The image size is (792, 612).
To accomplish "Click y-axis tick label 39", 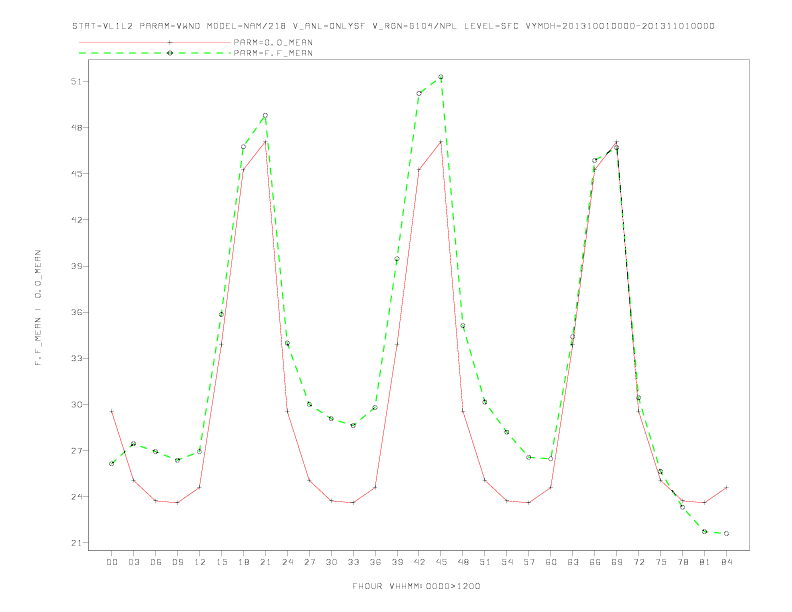I will (x=76, y=266).
